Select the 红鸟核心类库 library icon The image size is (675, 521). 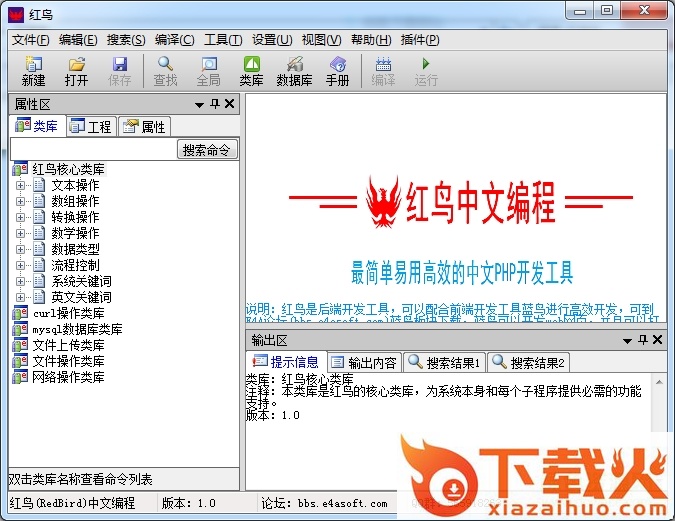[x=20, y=169]
